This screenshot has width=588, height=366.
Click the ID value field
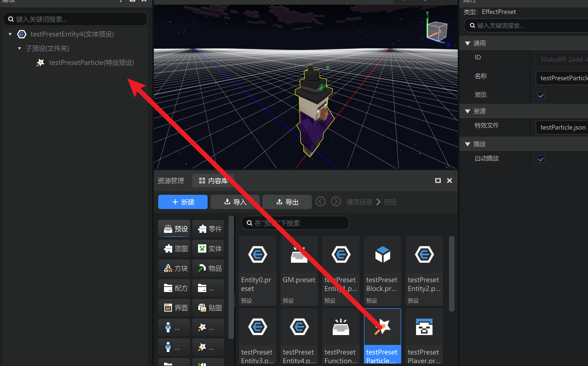562,59
